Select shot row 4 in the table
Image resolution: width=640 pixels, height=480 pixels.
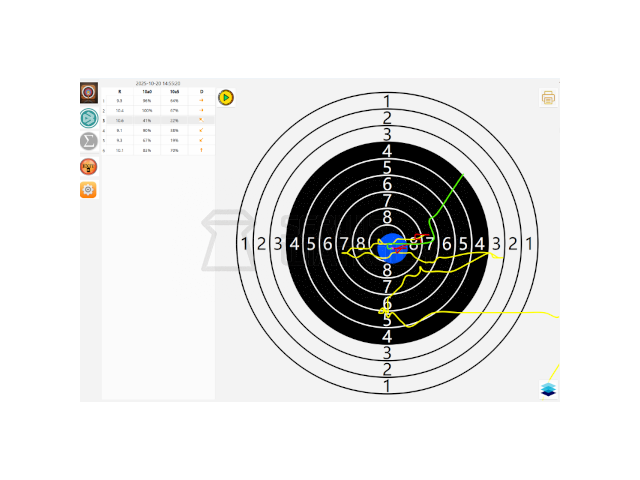[158, 131]
